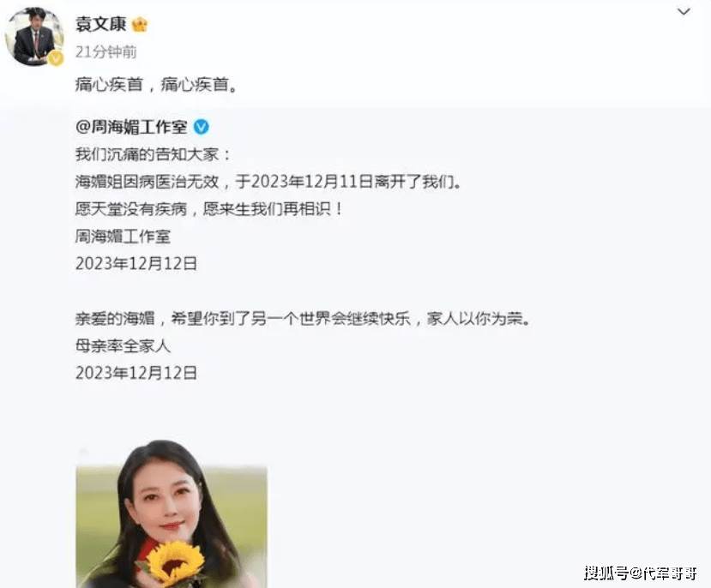
Task: Click the yellow verified badge on avatar
Action: coord(56,58)
